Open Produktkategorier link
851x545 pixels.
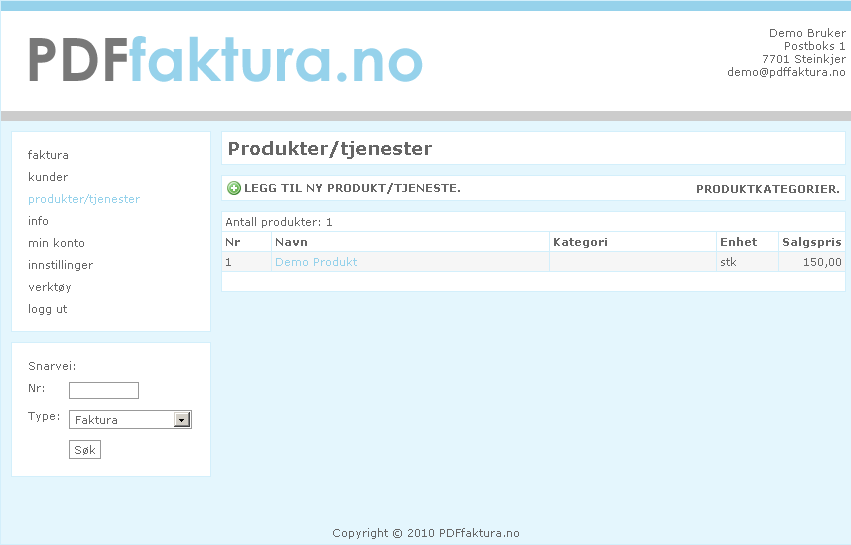767,189
